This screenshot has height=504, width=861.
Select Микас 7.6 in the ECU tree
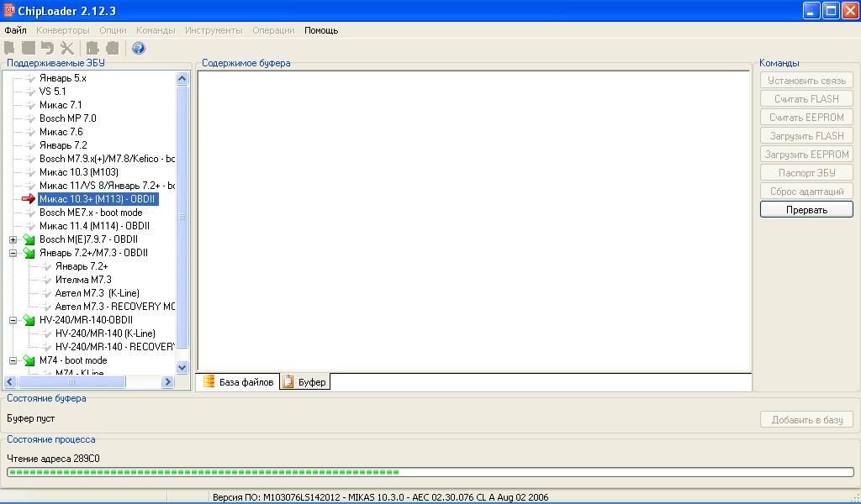61,132
